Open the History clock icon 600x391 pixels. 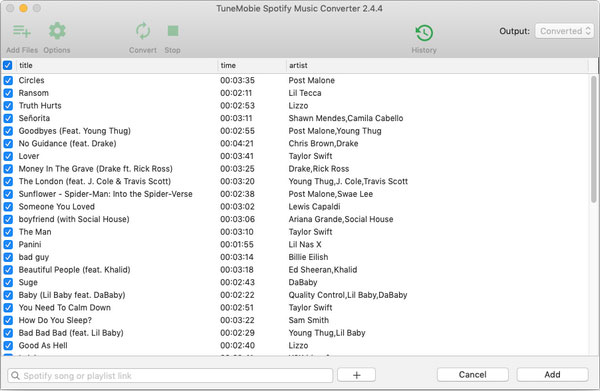click(424, 33)
